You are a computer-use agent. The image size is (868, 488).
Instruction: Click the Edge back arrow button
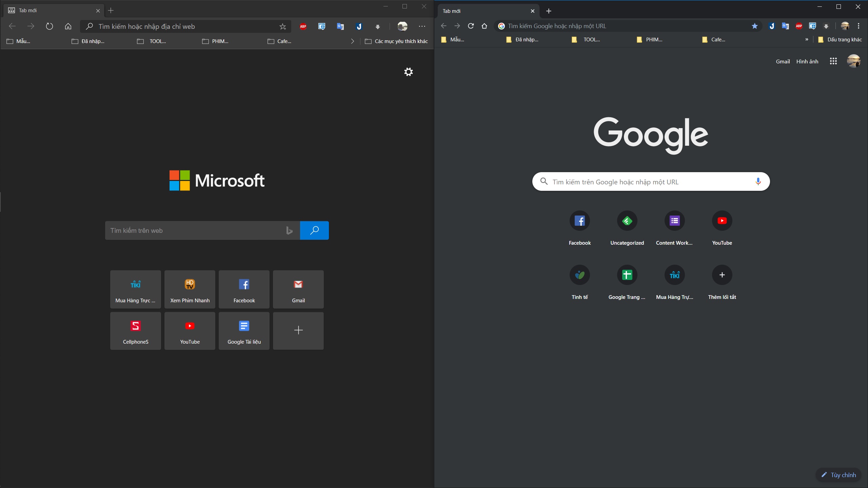(x=12, y=26)
